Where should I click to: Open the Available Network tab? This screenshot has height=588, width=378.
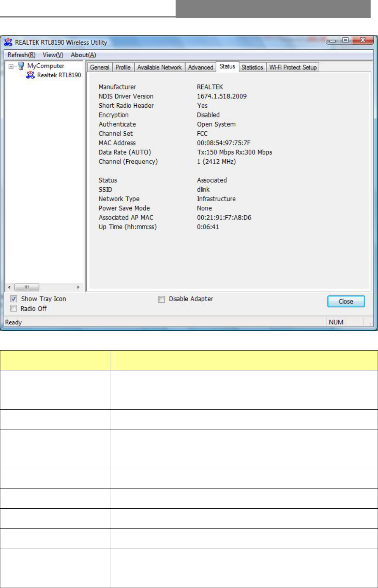pos(159,67)
